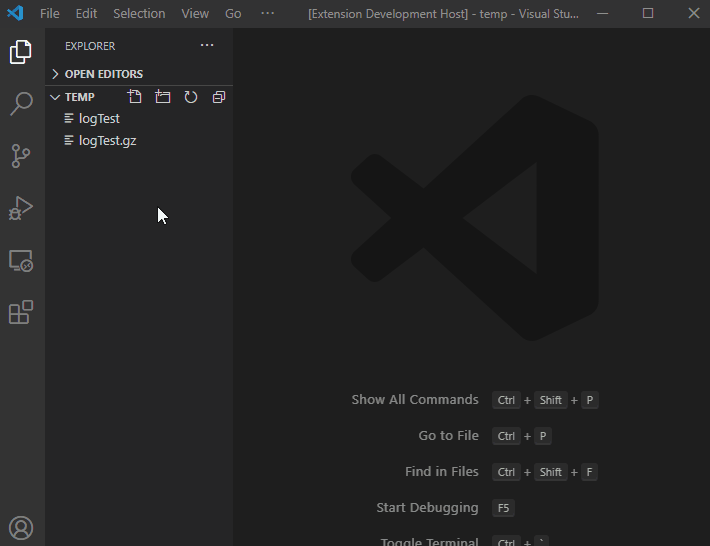Click the Go to File label
This screenshot has height=546, width=710.
coord(448,436)
